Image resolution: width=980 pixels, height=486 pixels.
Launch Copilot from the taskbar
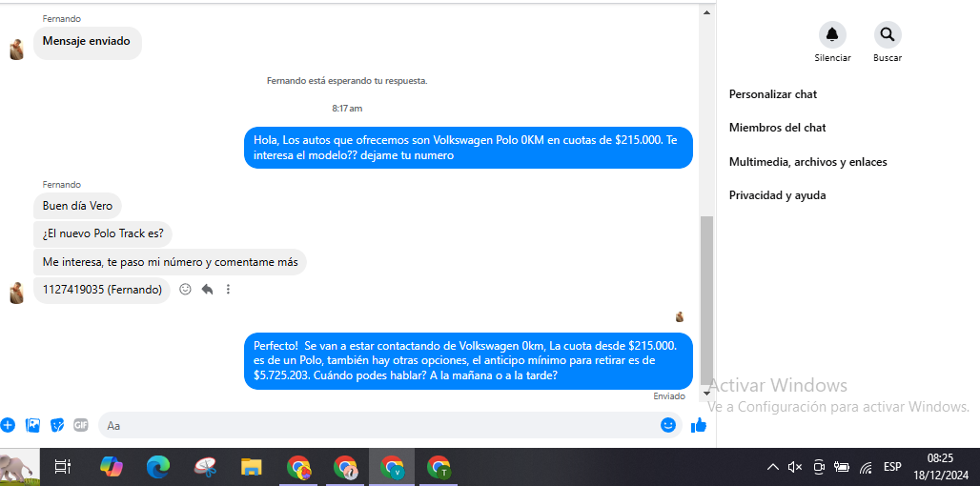(112, 467)
